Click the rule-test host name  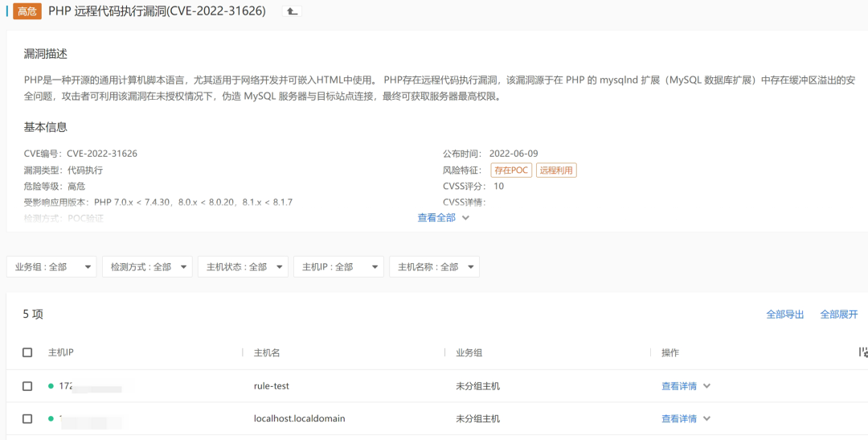coord(272,386)
